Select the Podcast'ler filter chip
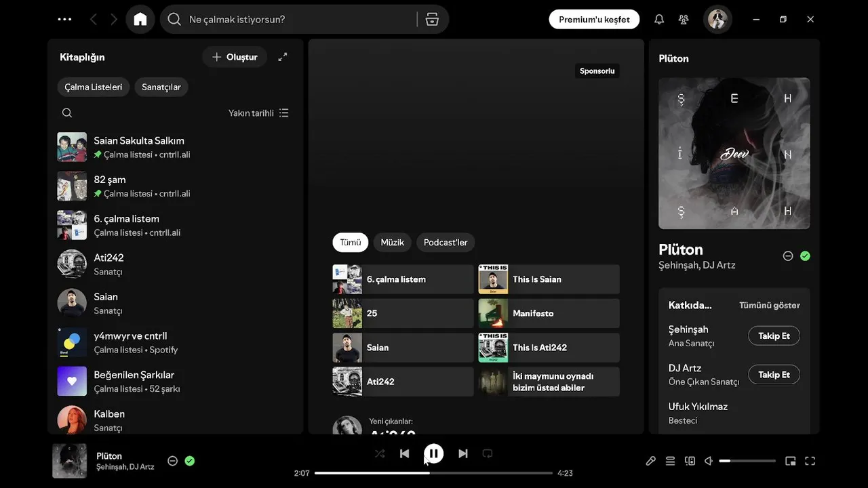The image size is (868, 488). (x=446, y=242)
